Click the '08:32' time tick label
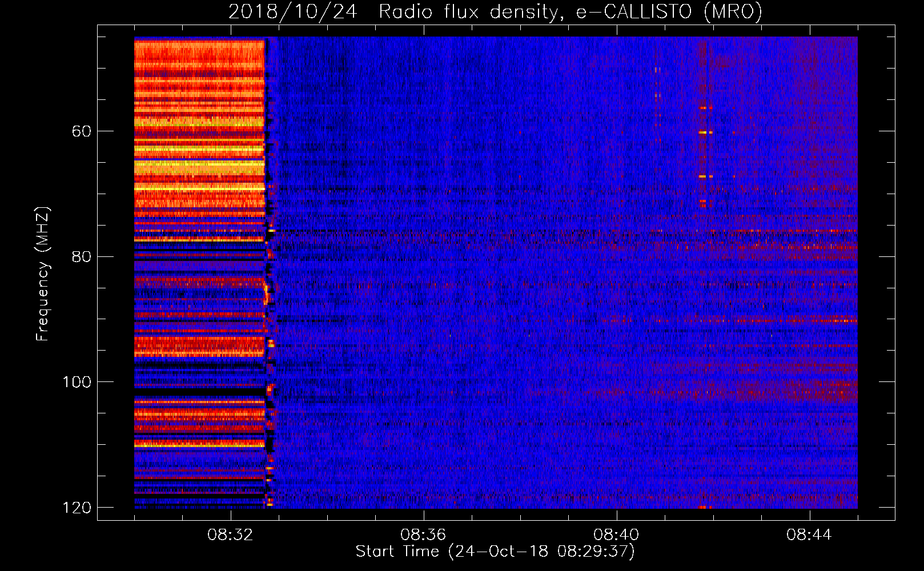 pyautogui.click(x=230, y=535)
